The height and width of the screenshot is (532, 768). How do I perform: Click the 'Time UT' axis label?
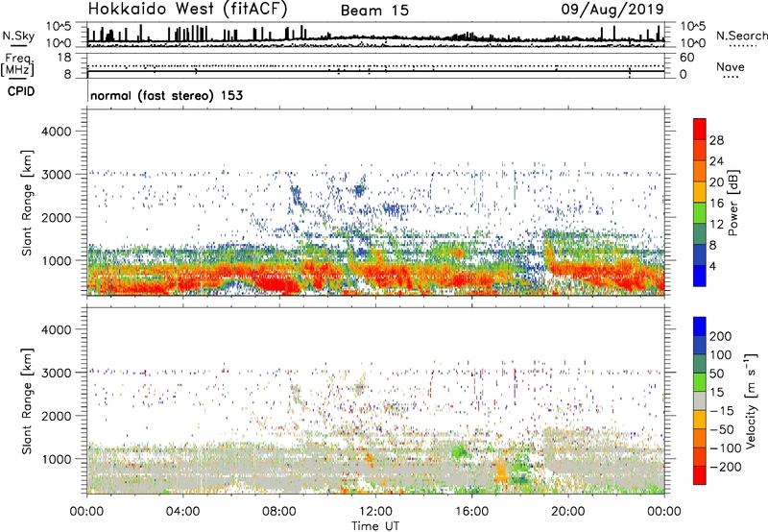click(x=375, y=526)
